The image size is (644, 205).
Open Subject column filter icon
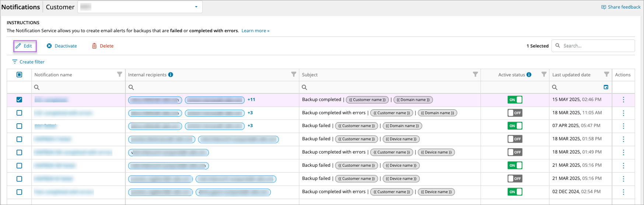[475, 74]
